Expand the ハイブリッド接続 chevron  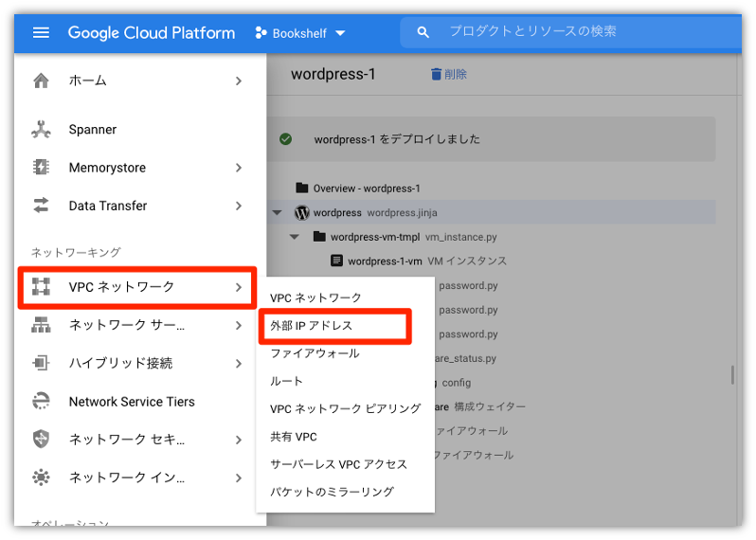click(x=239, y=364)
